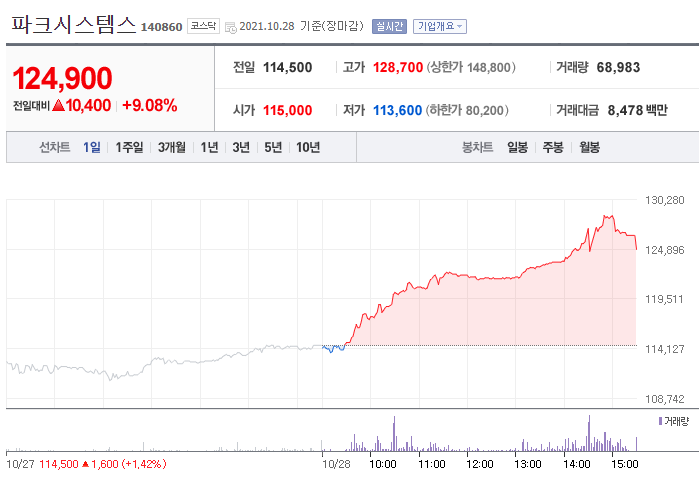
Task: Click the 11:00 time axis label
Action: (432, 465)
